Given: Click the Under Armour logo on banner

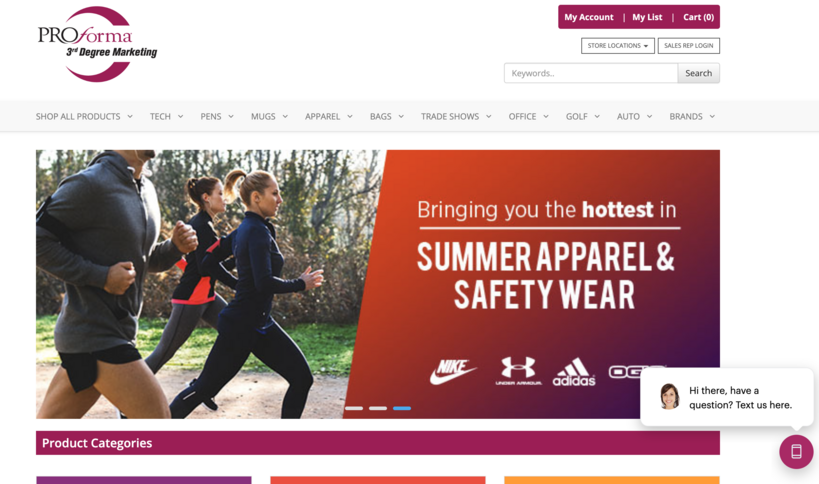Looking at the screenshot, I should (518, 371).
